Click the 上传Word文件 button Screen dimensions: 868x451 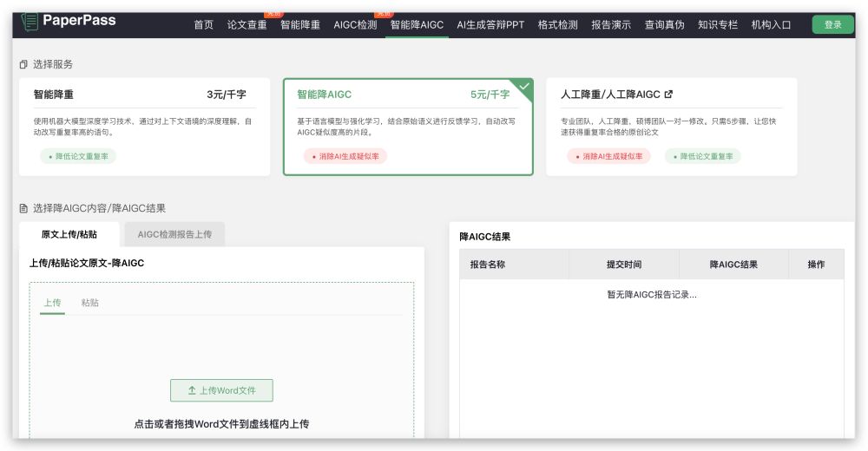click(x=221, y=390)
